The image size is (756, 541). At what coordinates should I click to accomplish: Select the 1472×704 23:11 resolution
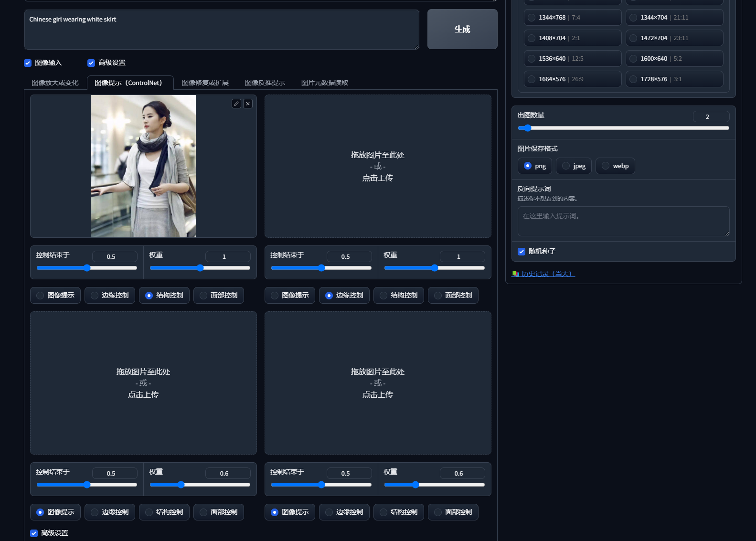pos(674,38)
